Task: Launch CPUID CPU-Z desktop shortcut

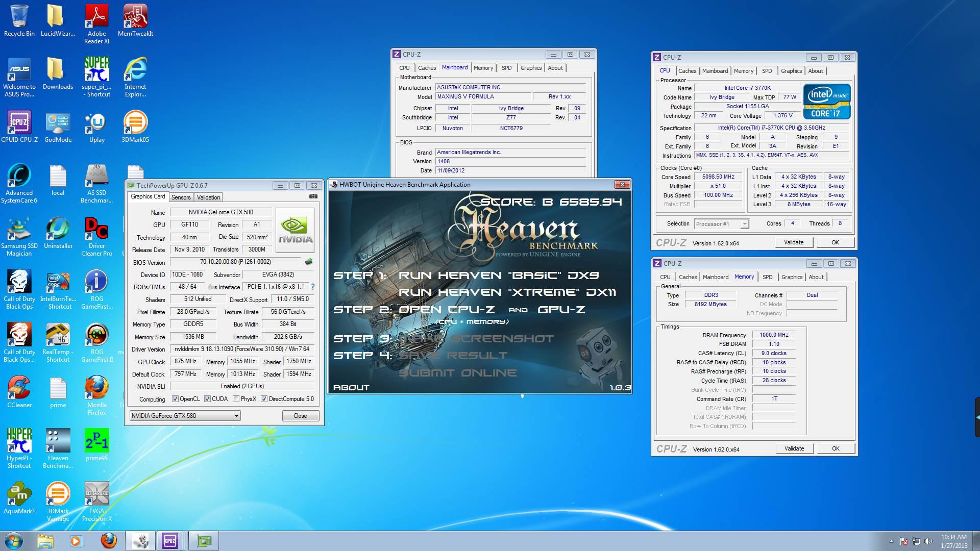Action: tap(19, 127)
